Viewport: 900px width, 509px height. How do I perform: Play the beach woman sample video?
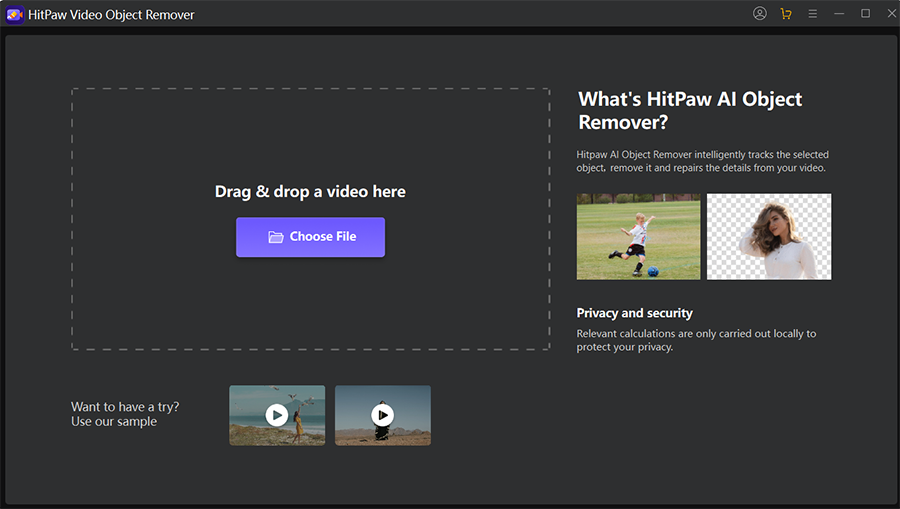point(277,415)
